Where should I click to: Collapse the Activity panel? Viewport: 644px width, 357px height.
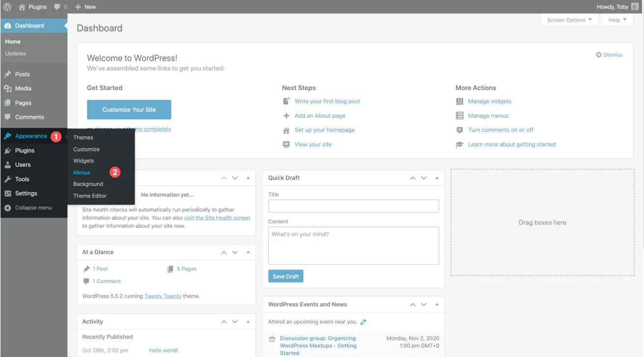[x=248, y=322]
